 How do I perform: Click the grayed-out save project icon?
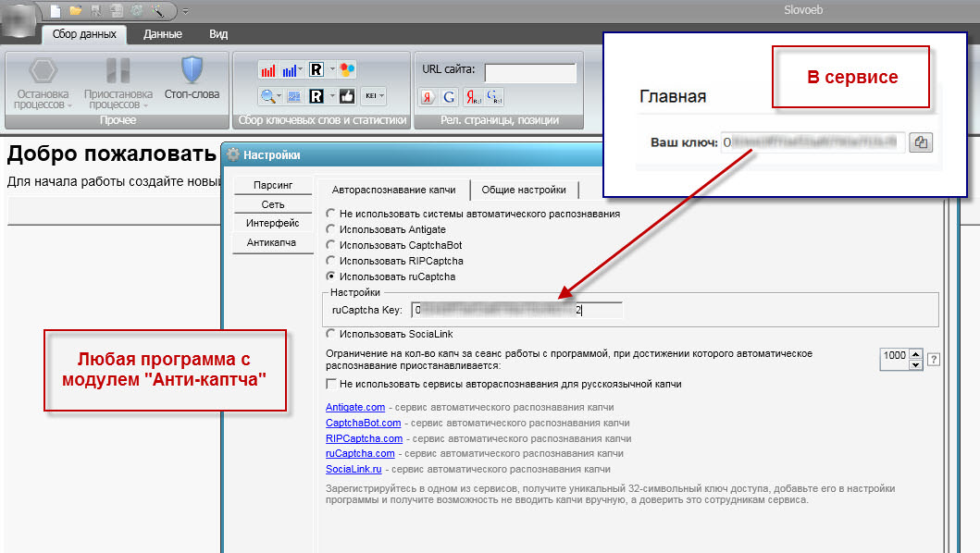[95, 10]
